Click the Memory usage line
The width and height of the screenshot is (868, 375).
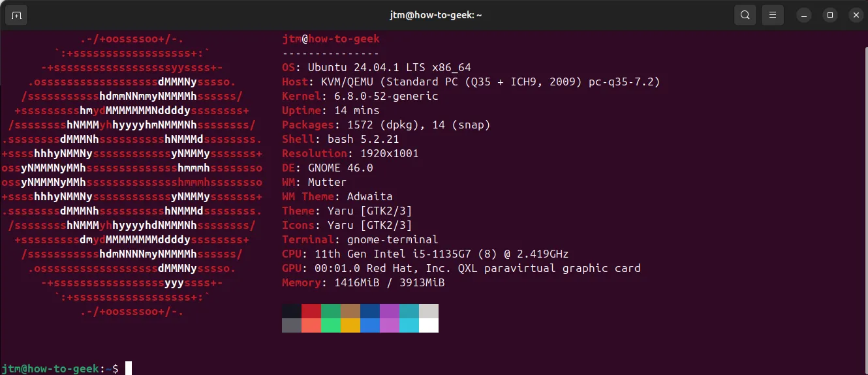363,282
